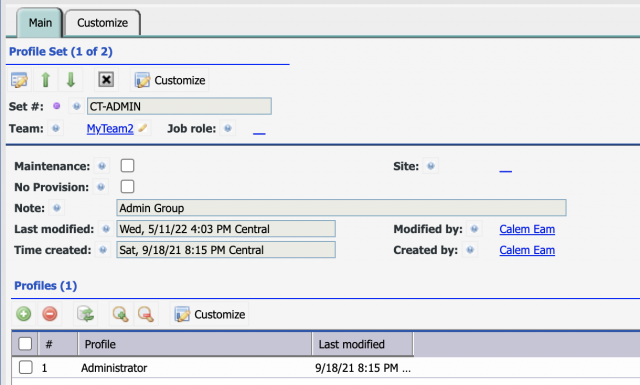Sort by the # column header

coord(58,344)
